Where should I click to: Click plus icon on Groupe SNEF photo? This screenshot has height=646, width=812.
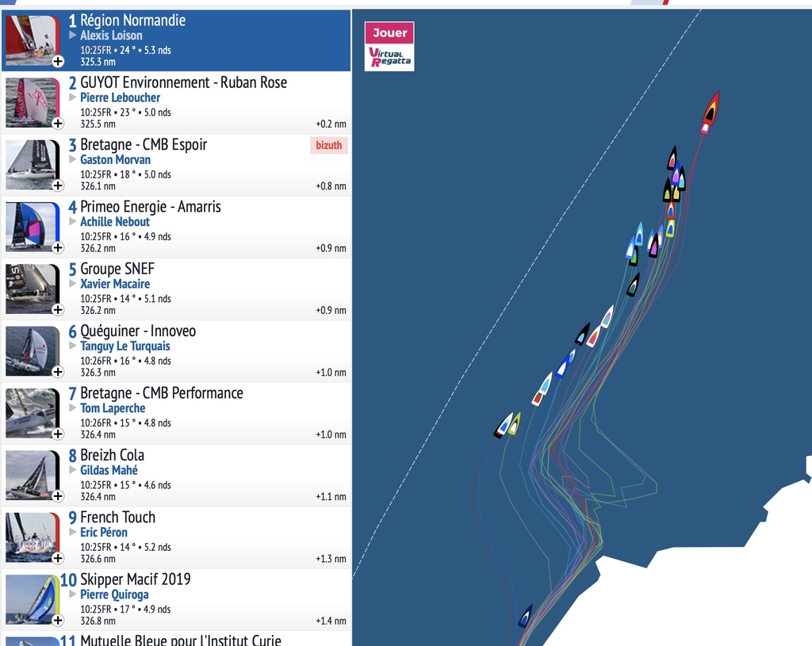(58, 310)
